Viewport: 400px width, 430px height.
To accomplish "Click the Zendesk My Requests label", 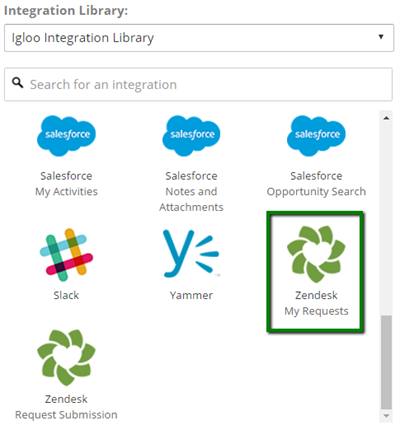I will point(316,303).
